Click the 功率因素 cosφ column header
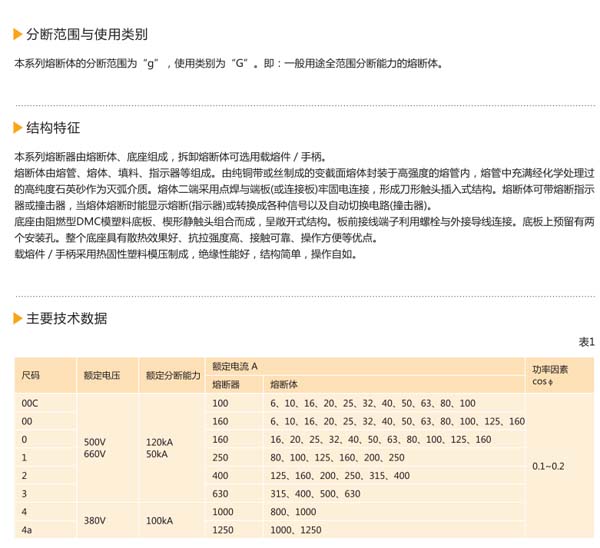The height and width of the screenshot is (548, 600). (549, 375)
